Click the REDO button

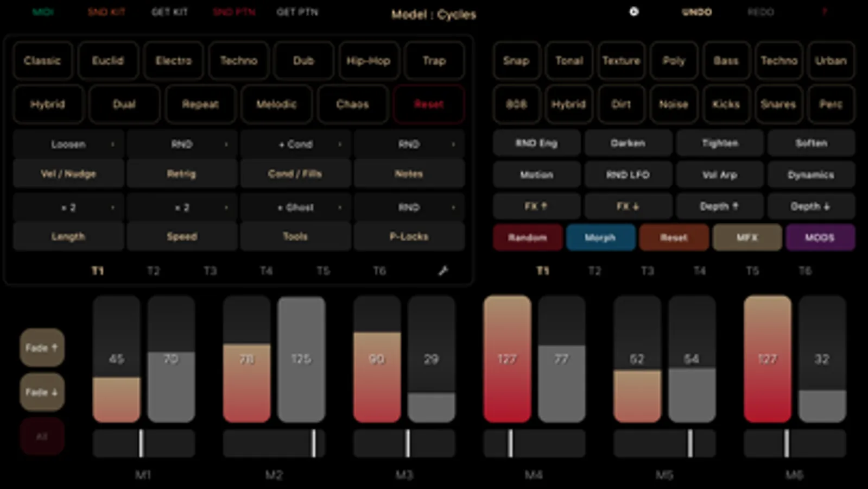(761, 12)
